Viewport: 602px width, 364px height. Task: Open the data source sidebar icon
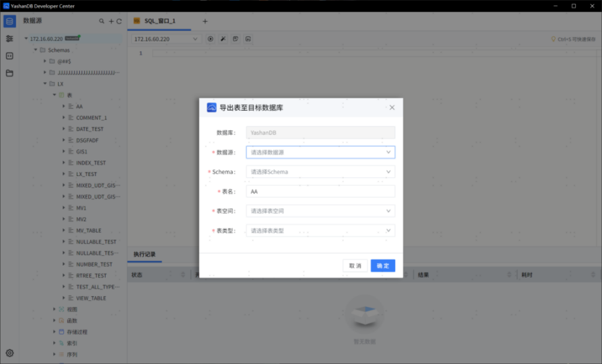pos(9,21)
